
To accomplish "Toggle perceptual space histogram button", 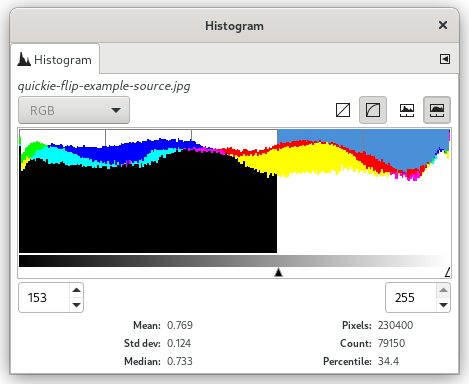I will (x=437, y=110).
